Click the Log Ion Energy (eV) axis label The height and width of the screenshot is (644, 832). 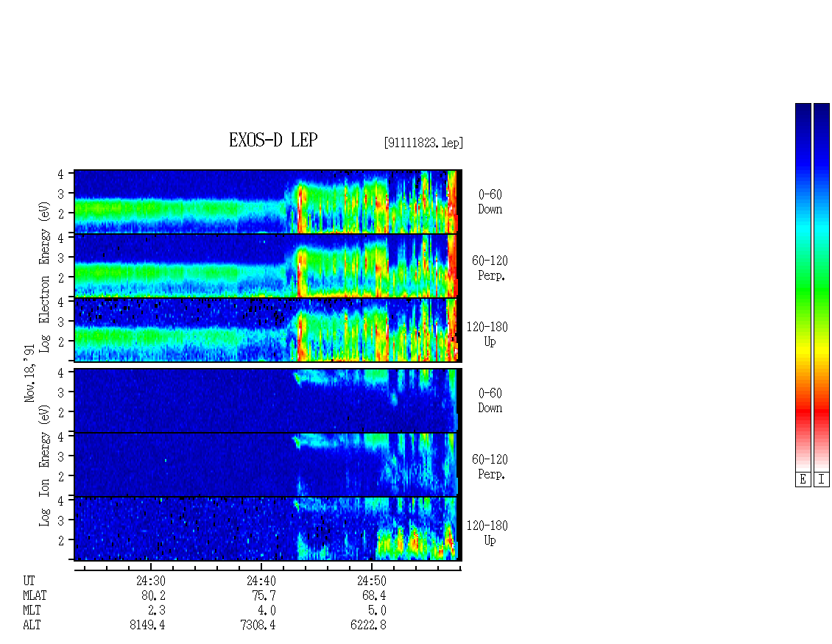(44, 465)
